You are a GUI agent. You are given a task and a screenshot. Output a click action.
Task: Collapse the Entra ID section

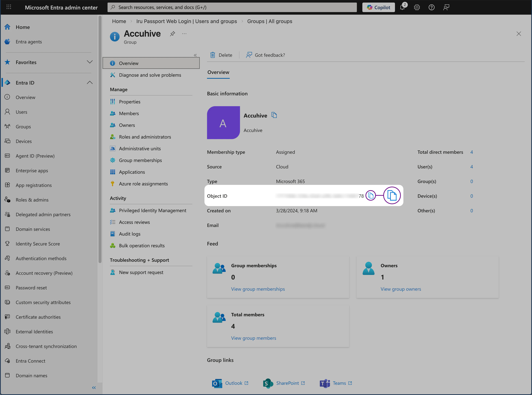[90, 82]
